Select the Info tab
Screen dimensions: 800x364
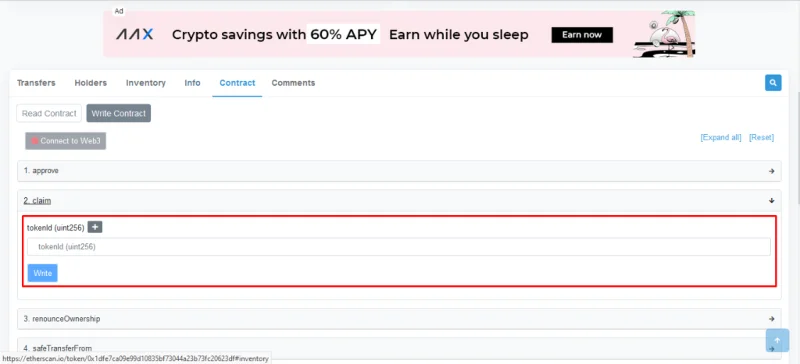click(192, 83)
